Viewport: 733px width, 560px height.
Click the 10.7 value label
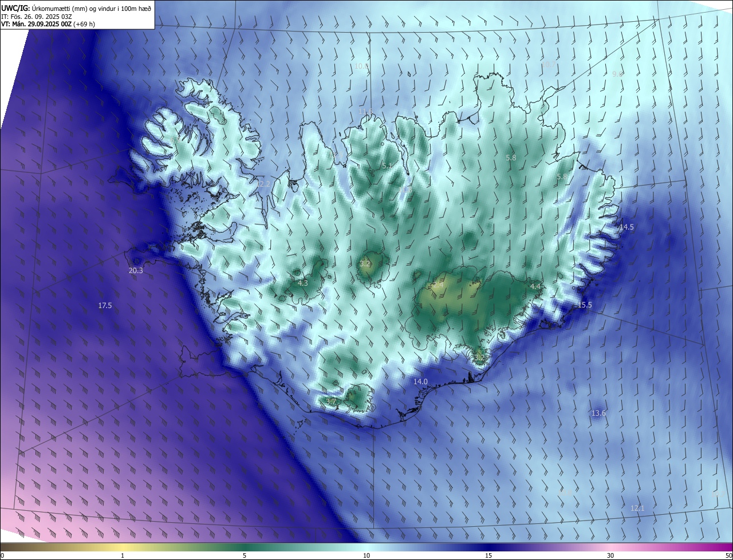[549, 65]
